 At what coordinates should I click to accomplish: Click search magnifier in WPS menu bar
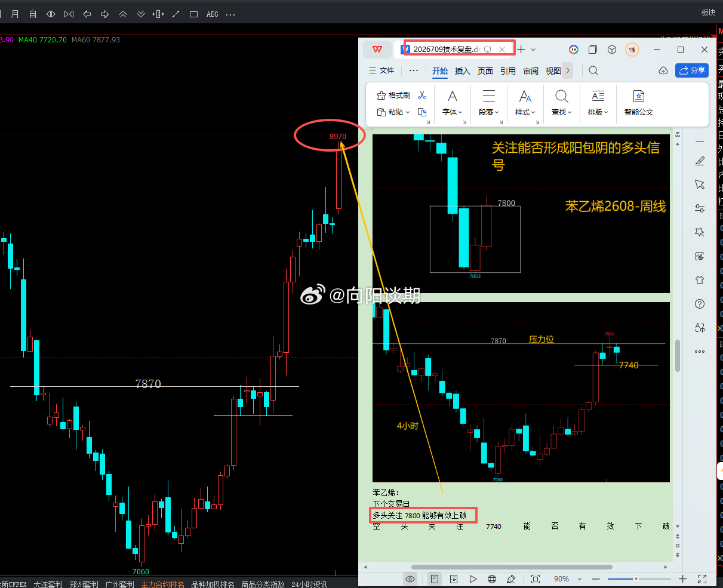pos(593,70)
